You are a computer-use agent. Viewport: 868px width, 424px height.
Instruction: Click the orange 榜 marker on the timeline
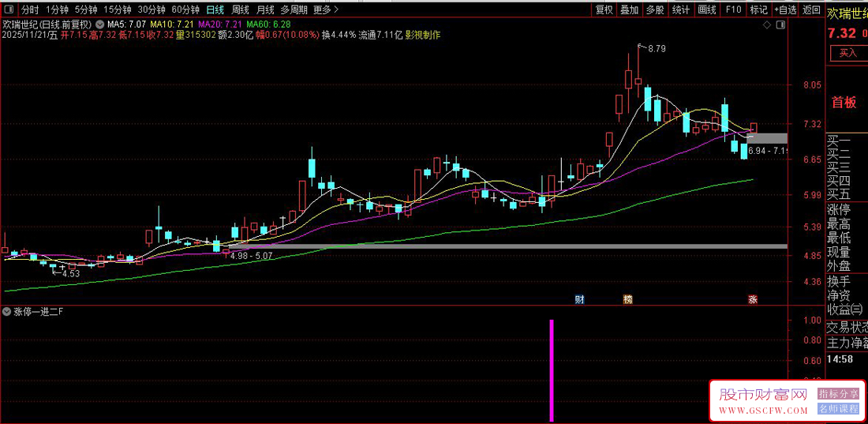(x=627, y=299)
